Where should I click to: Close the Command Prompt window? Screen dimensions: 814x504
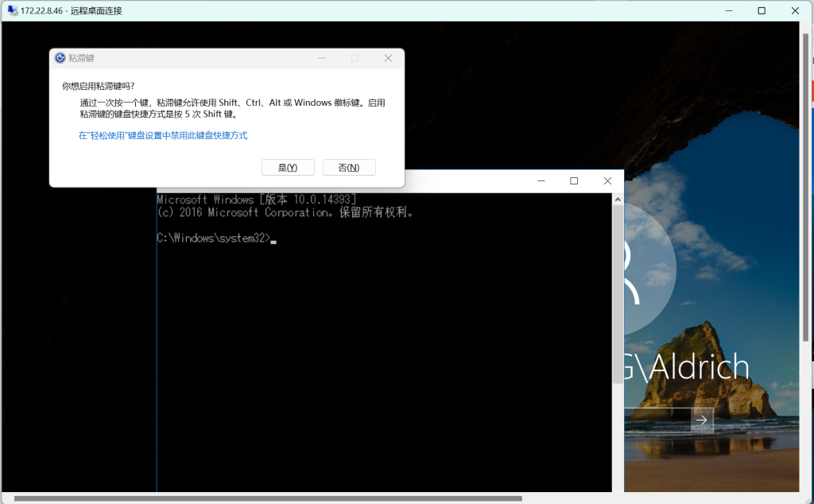[607, 181]
